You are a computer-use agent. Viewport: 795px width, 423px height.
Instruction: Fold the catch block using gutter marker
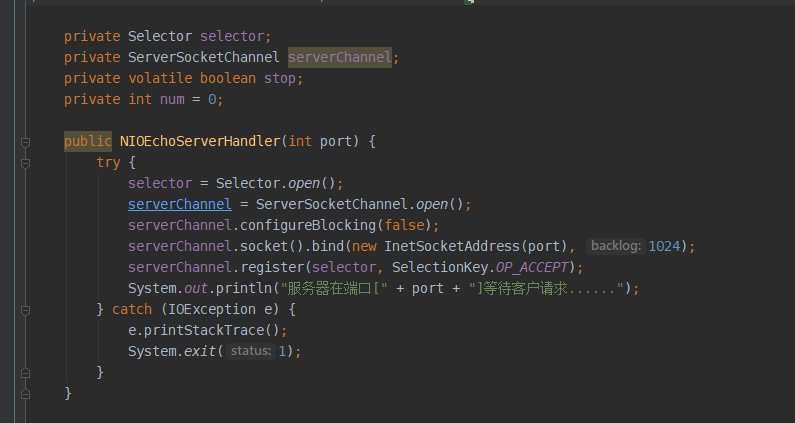pos(26,309)
